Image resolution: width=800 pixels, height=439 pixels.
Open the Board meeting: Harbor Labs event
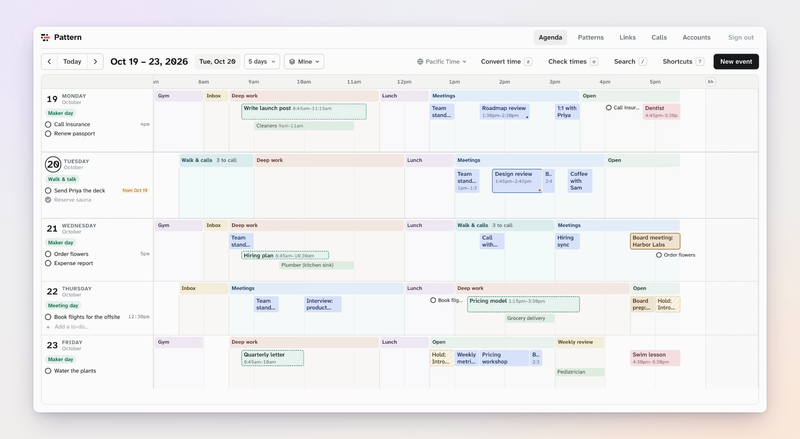click(655, 241)
